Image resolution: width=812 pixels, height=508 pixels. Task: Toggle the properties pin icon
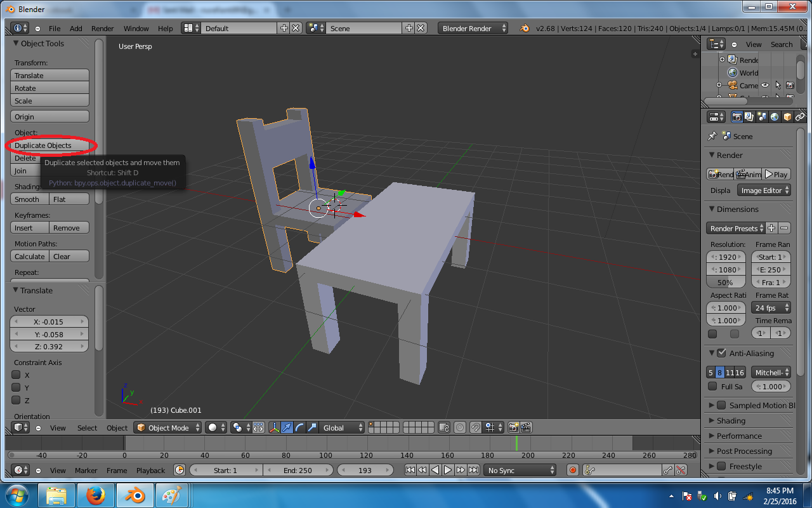click(x=712, y=136)
